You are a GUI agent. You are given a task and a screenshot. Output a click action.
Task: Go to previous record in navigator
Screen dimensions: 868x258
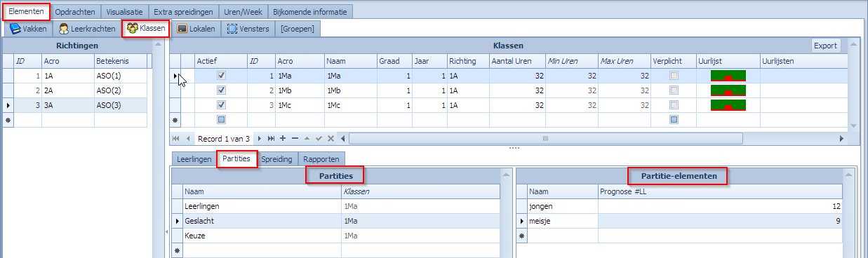188,139
